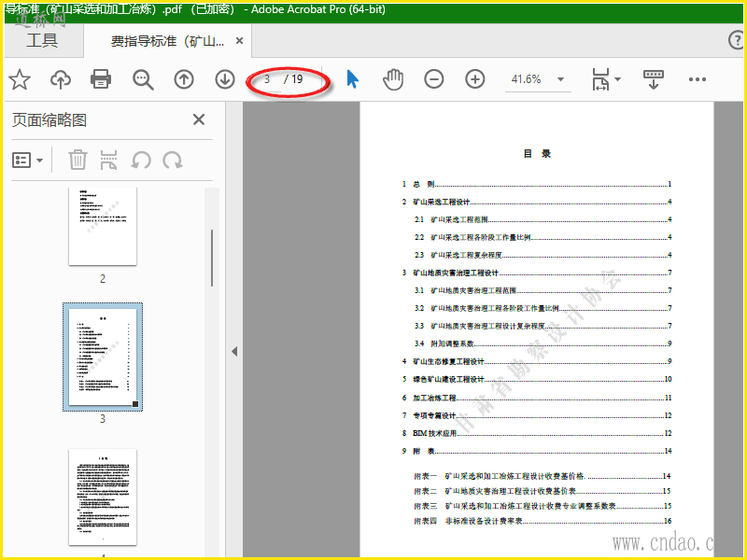Delete pages with trash icon
The image size is (747, 560).
(78, 160)
